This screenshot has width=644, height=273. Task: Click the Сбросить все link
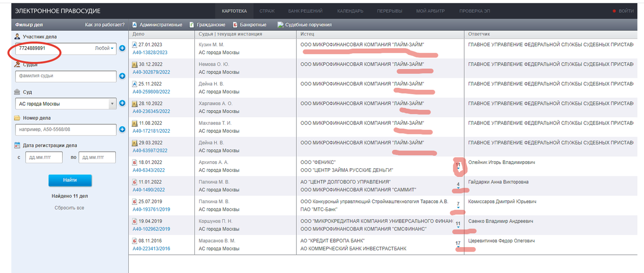[69, 208]
